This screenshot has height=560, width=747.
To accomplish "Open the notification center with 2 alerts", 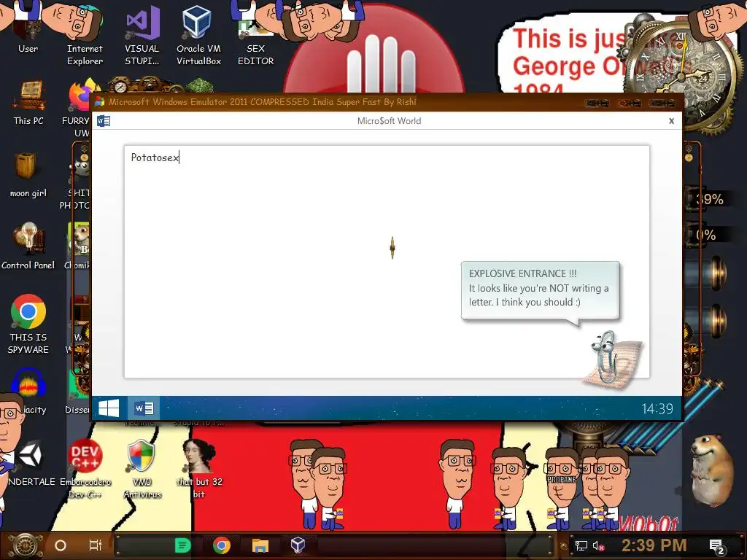I will click(717, 547).
